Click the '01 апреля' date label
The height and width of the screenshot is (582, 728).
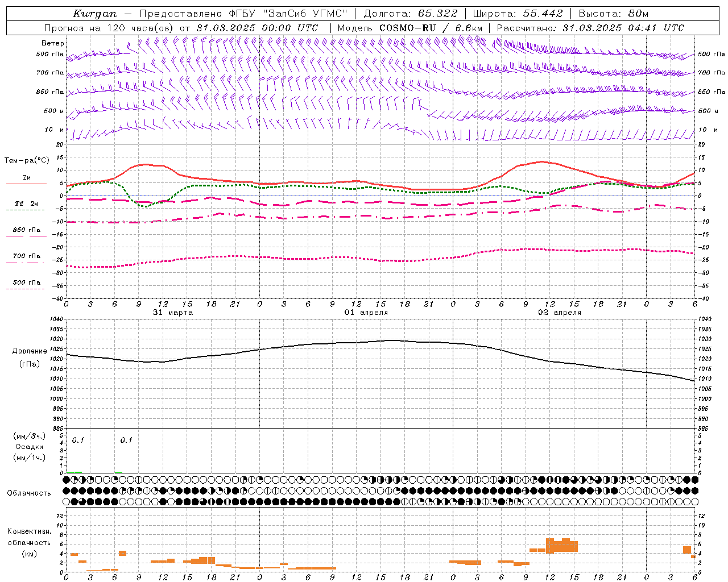click(x=366, y=313)
